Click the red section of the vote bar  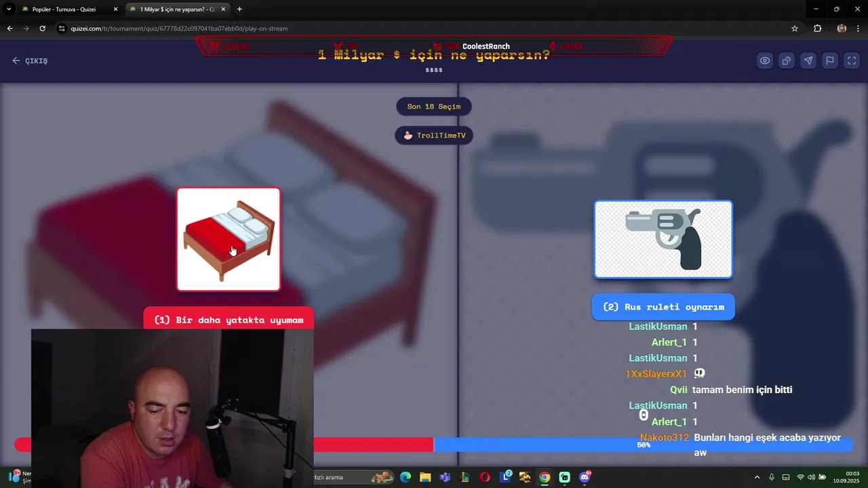tap(373, 445)
